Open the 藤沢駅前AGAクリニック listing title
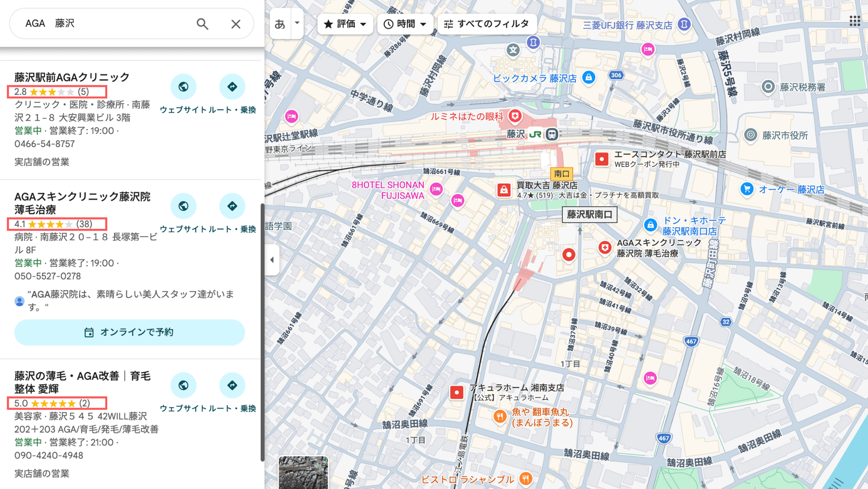The height and width of the screenshot is (489, 868). tap(72, 77)
